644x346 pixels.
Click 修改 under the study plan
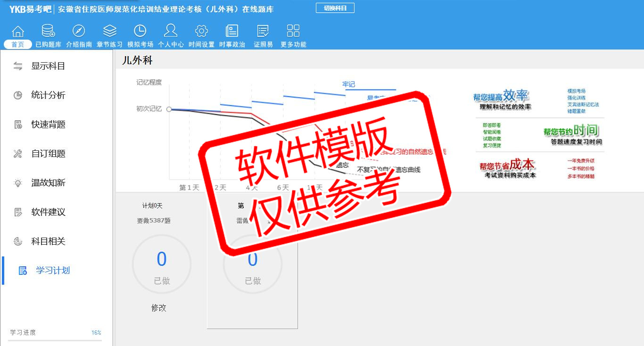click(159, 308)
